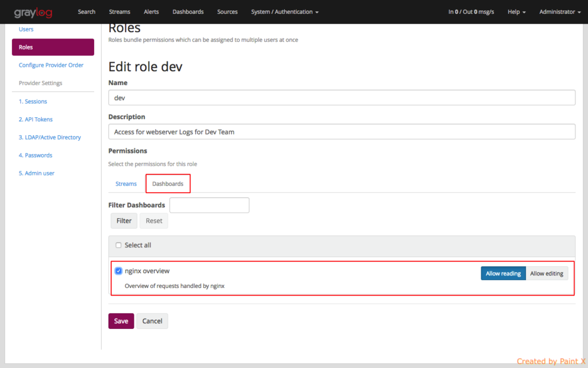Open the Streams page
Image resolution: width=588 pixels, height=368 pixels.
point(119,11)
